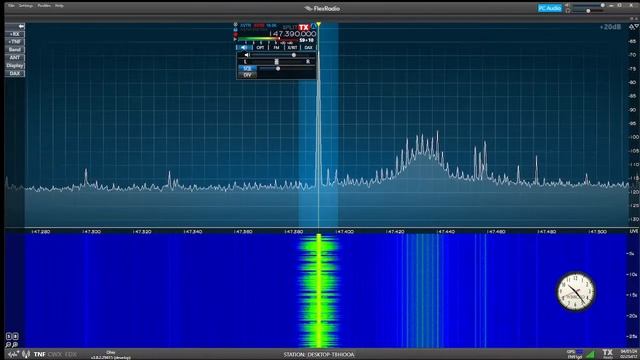This screenshot has width=640, height=360.
Task: Adjust the squelch level slider
Action: coord(287,69)
